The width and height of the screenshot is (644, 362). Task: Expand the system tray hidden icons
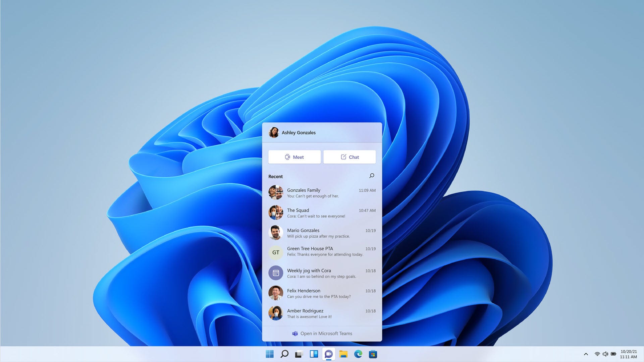585,354
